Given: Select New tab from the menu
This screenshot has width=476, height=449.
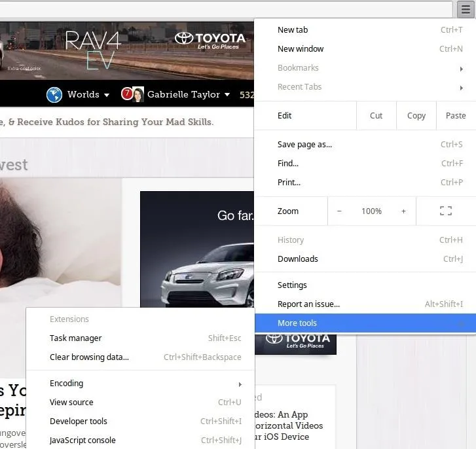Looking at the screenshot, I should 365,29.
